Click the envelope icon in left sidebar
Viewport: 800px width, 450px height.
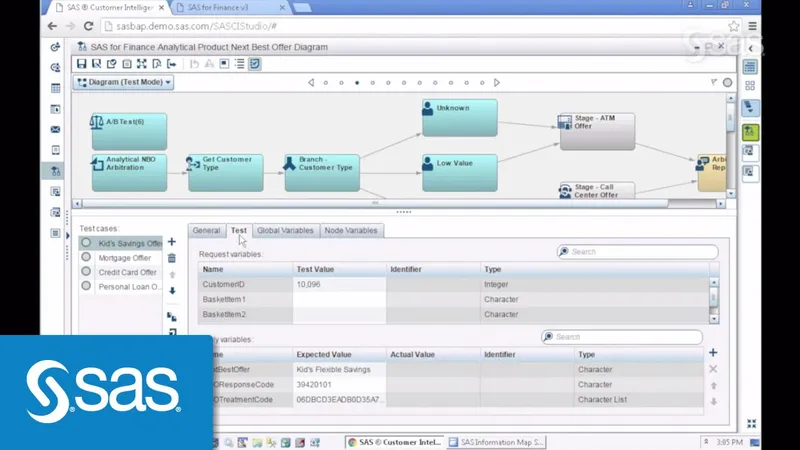(55, 130)
